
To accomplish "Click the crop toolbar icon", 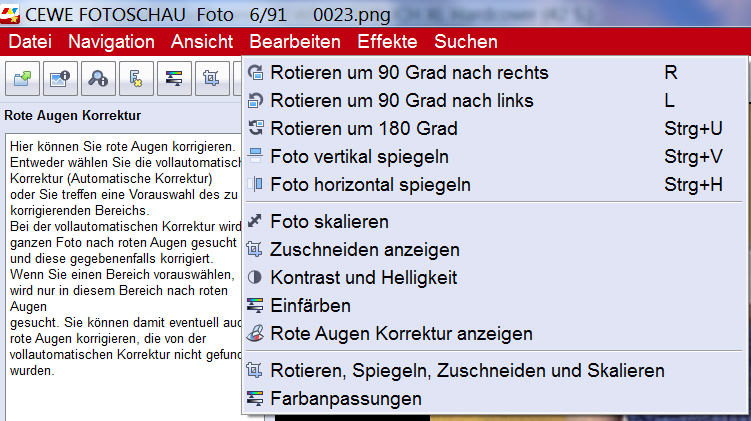I will tap(212, 78).
